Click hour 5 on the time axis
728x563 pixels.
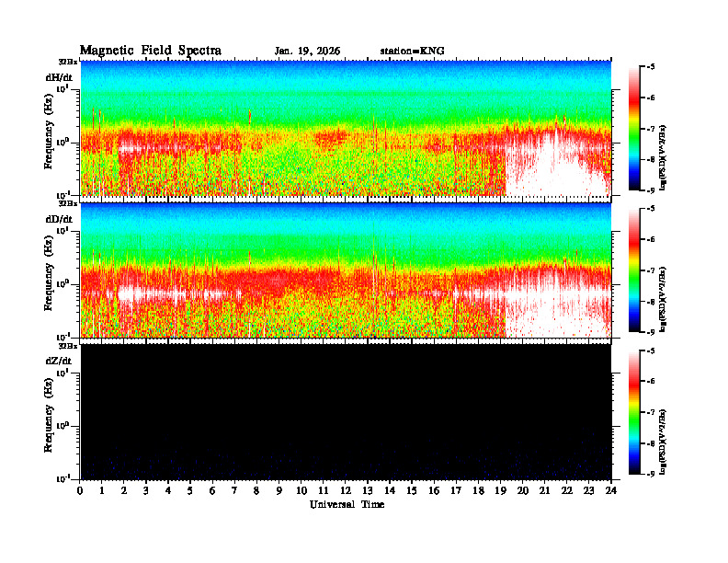click(x=190, y=491)
